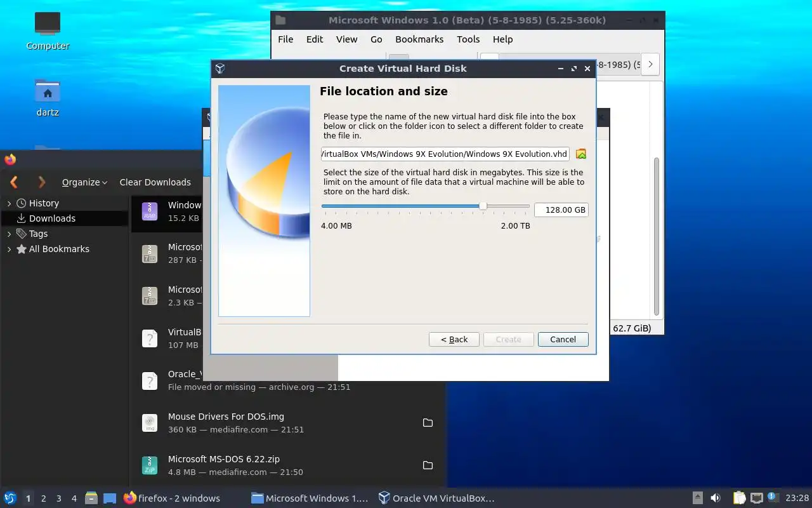Image resolution: width=812 pixels, height=508 pixels.
Task: Click the img disk icon for Mouse Drivers For DOS
Action: 149,423
